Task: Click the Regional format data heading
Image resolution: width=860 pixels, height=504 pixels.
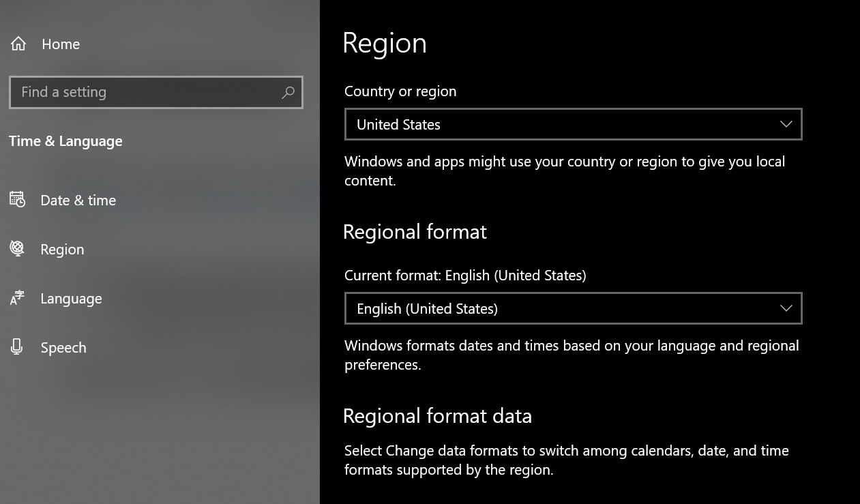Action: tap(437, 416)
